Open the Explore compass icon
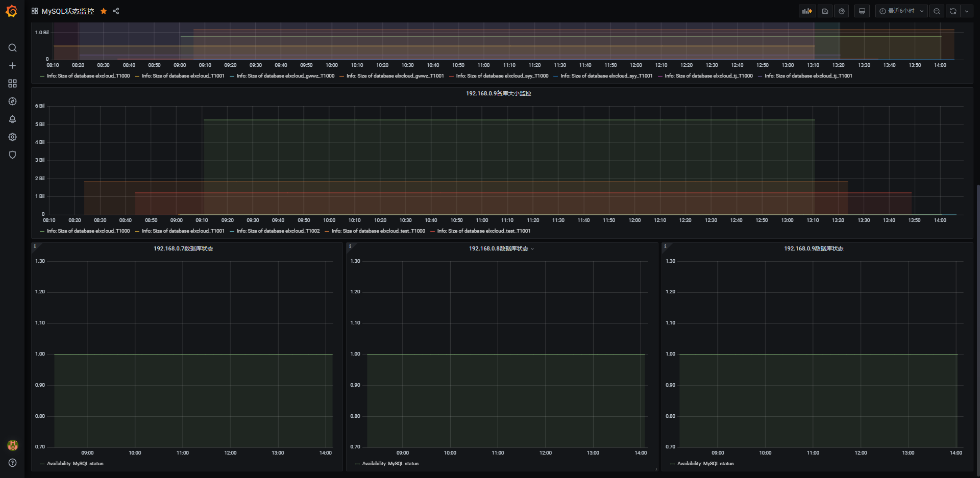Image resolution: width=980 pixels, height=478 pixels. pos(13,102)
